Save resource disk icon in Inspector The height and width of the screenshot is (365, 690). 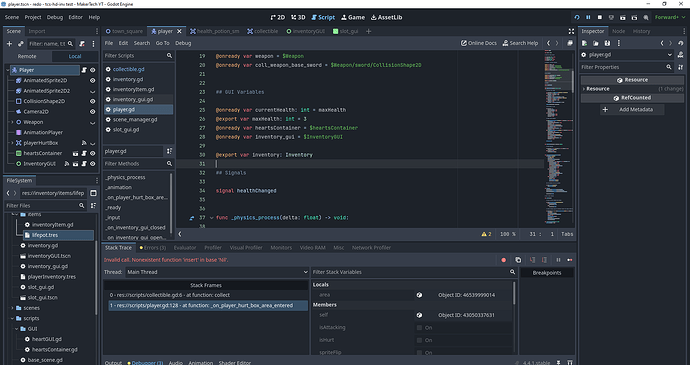tap(607, 43)
